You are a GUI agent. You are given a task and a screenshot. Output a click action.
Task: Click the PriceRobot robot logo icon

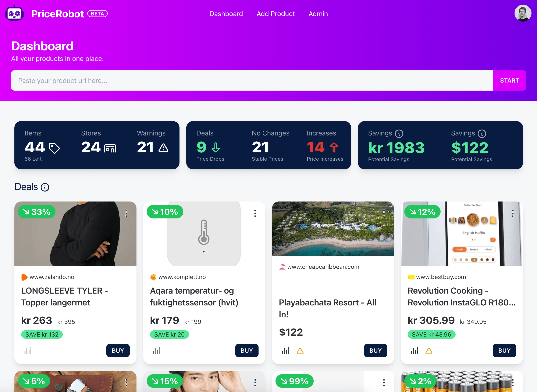(14, 13)
